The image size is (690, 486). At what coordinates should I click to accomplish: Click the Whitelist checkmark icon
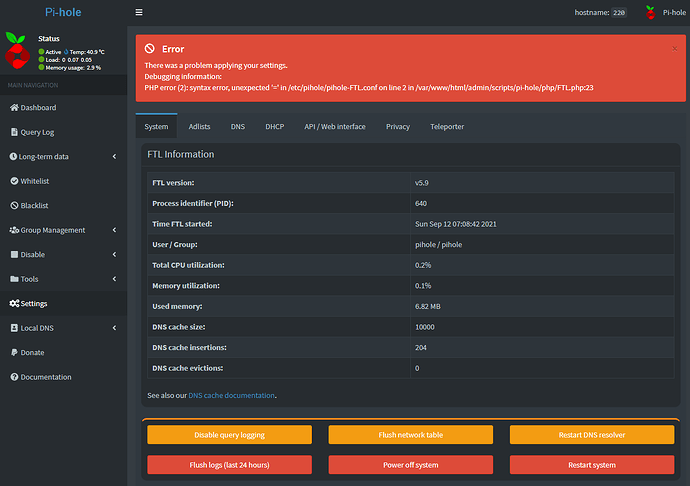point(14,181)
